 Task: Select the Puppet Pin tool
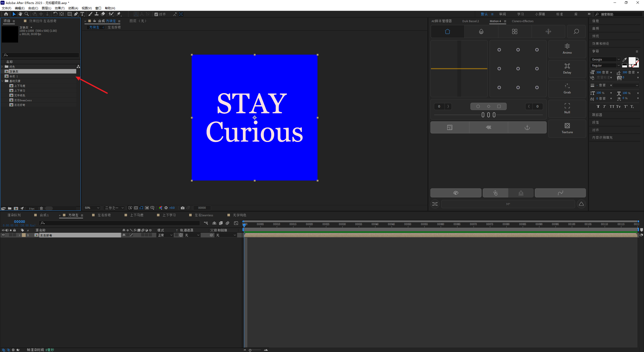pyautogui.click(x=119, y=14)
